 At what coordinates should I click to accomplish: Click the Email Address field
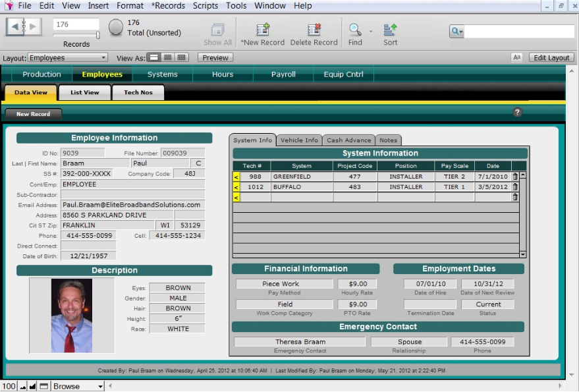click(x=132, y=205)
